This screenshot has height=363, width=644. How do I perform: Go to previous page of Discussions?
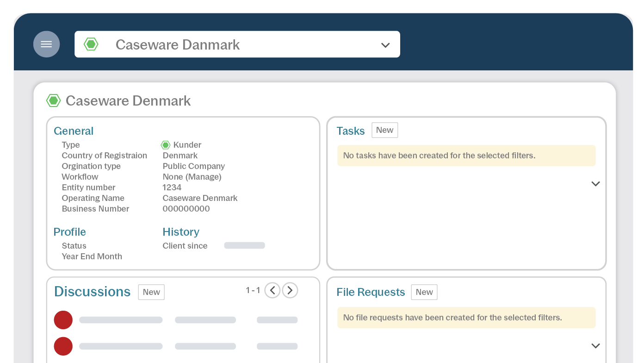click(x=272, y=290)
